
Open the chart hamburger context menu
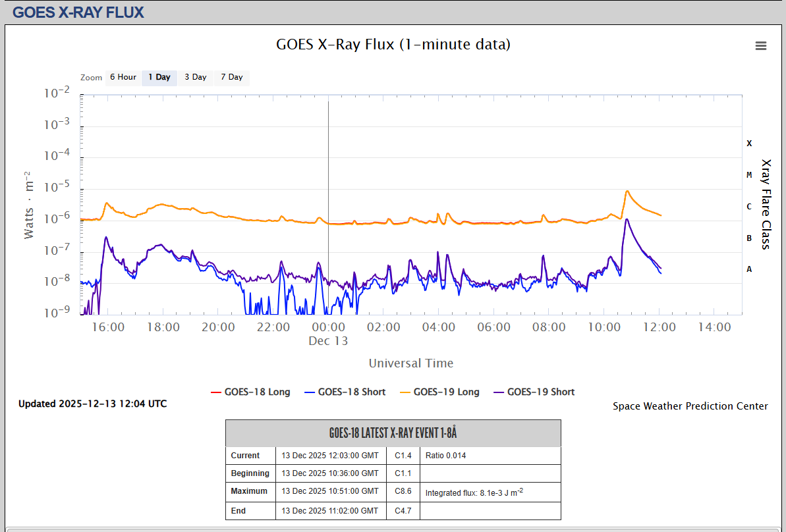(761, 45)
